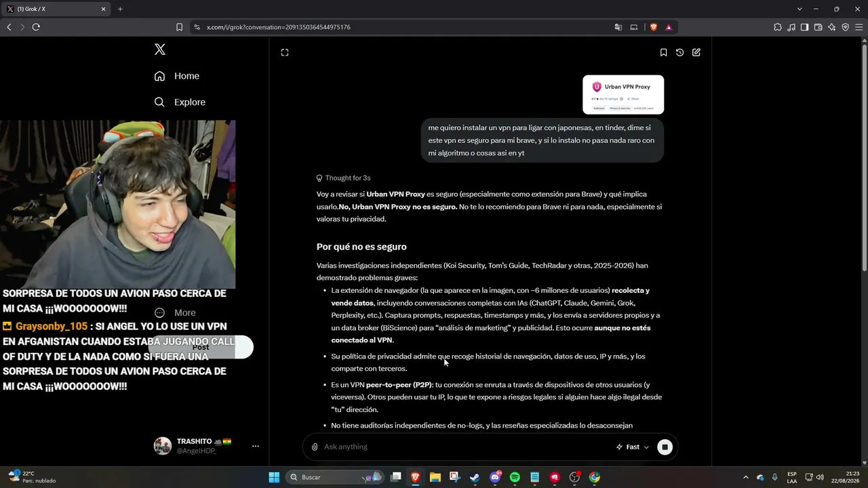Go to Explore in the sidebar
The width and height of the screenshot is (868, 488).
tap(180, 102)
